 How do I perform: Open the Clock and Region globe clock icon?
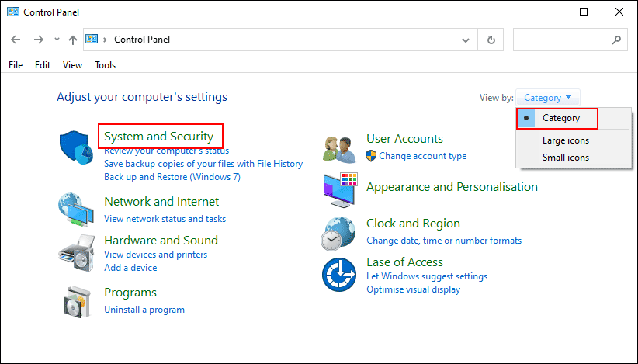click(x=338, y=234)
